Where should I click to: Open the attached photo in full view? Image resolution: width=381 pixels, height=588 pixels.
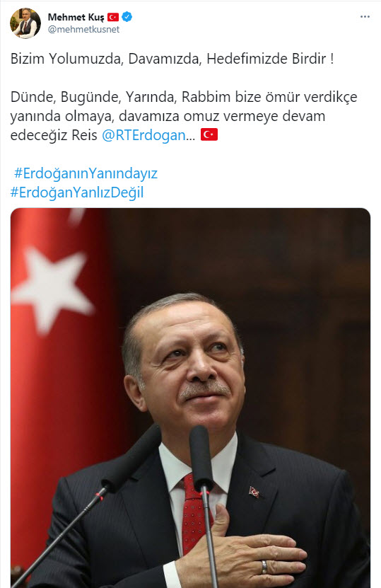coord(190,398)
